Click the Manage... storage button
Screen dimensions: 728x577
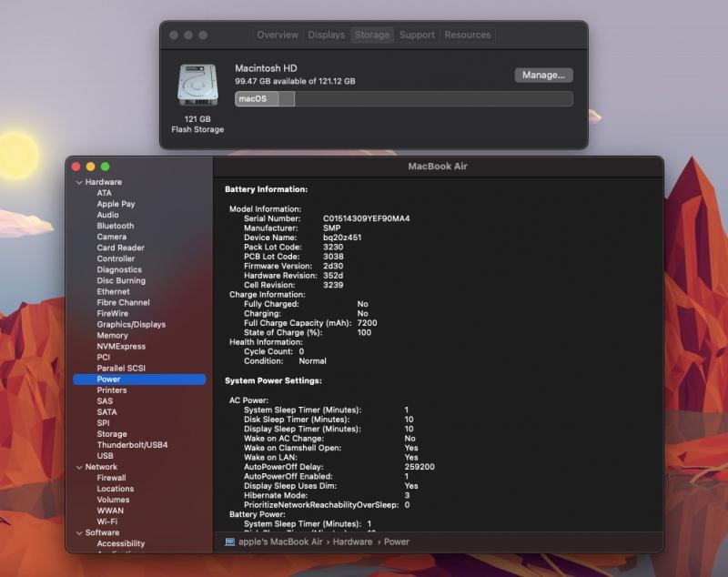pos(543,76)
